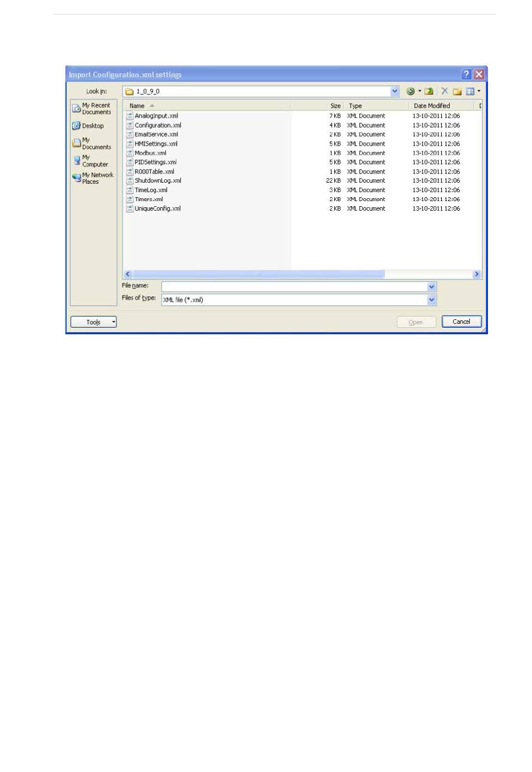This screenshot has height=772, width=532.
Task: Go to Desktop in places bar
Action: (88, 126)
